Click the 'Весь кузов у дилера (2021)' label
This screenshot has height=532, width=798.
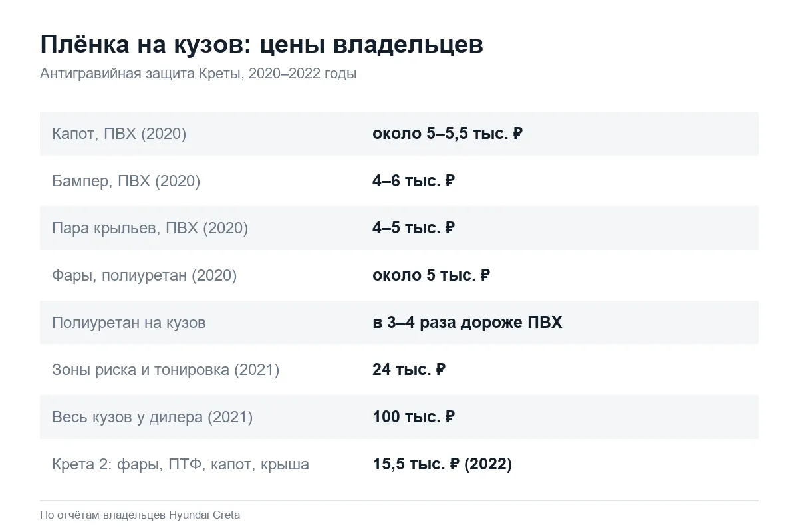152,417
